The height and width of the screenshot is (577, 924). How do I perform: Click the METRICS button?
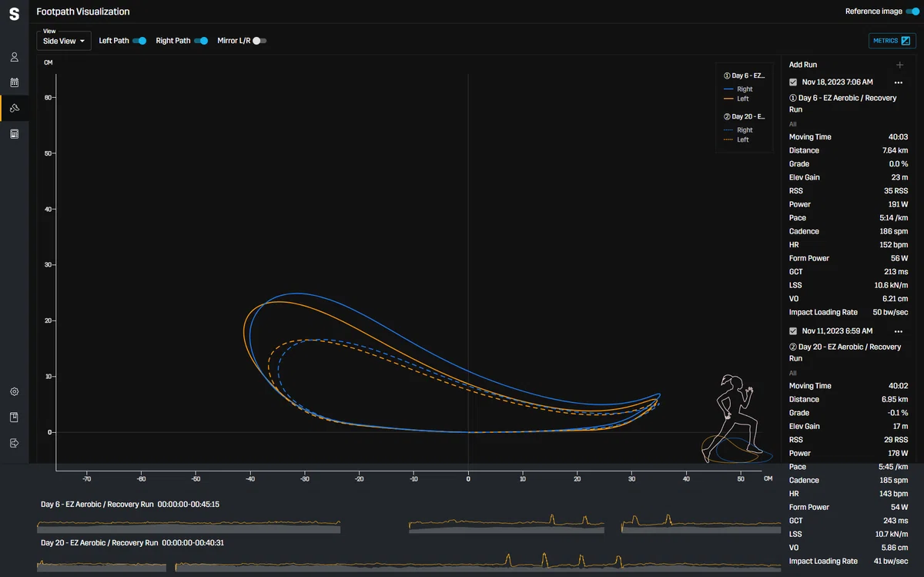[x=892, y=41]
